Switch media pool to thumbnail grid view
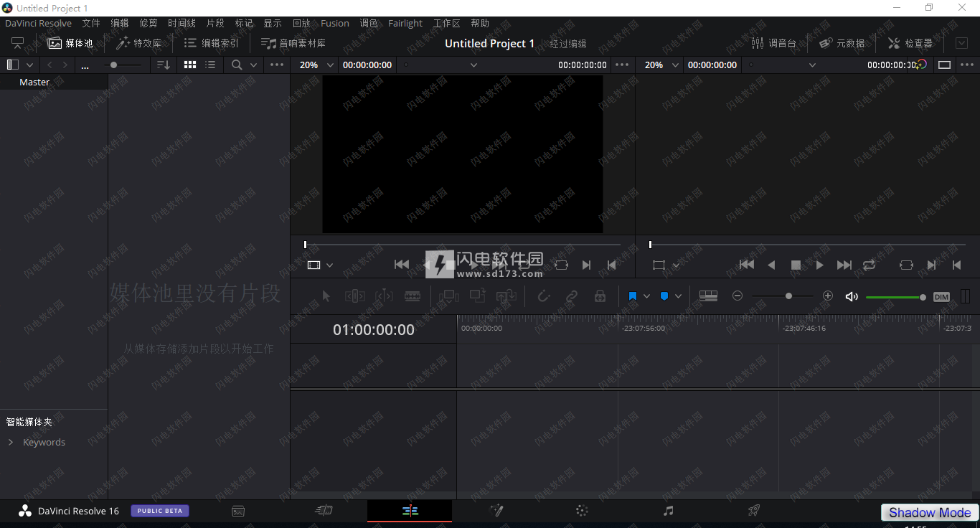 click(x=190, y=65)
